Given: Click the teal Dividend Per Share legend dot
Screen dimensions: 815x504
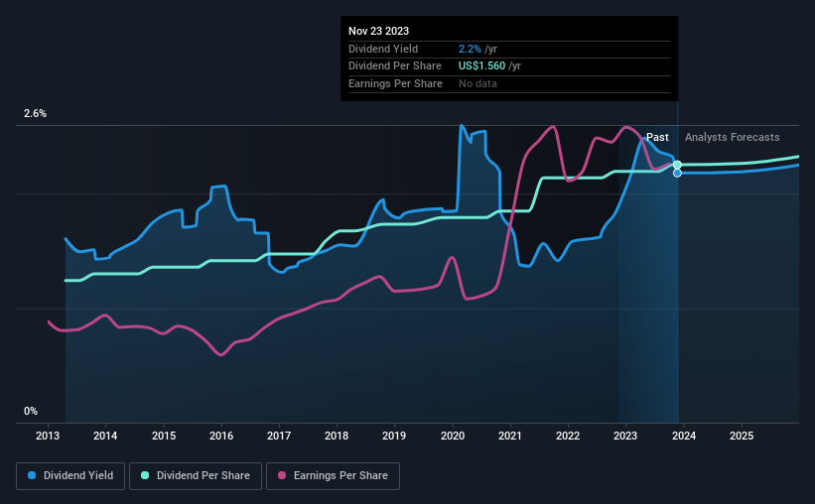Looking at the screenshot, I should 145,475.
